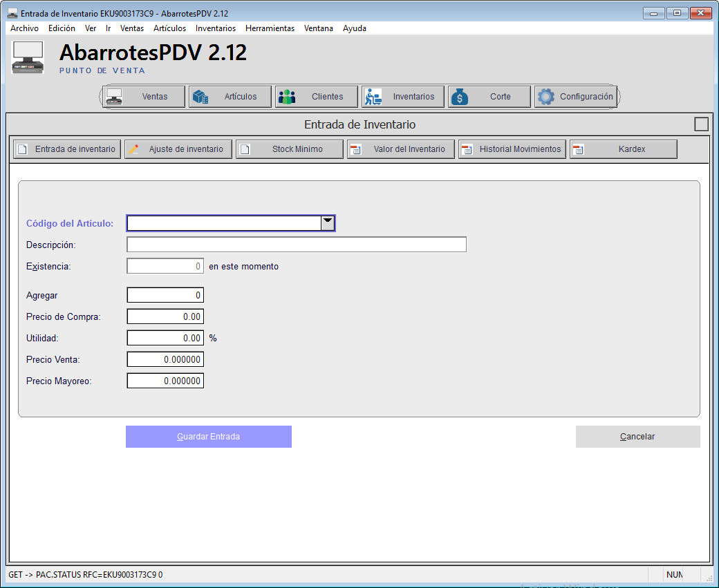The width and height of the screenshot is (719, 588).
Task: Open the Ver menu
Action: tap(91, 28)
